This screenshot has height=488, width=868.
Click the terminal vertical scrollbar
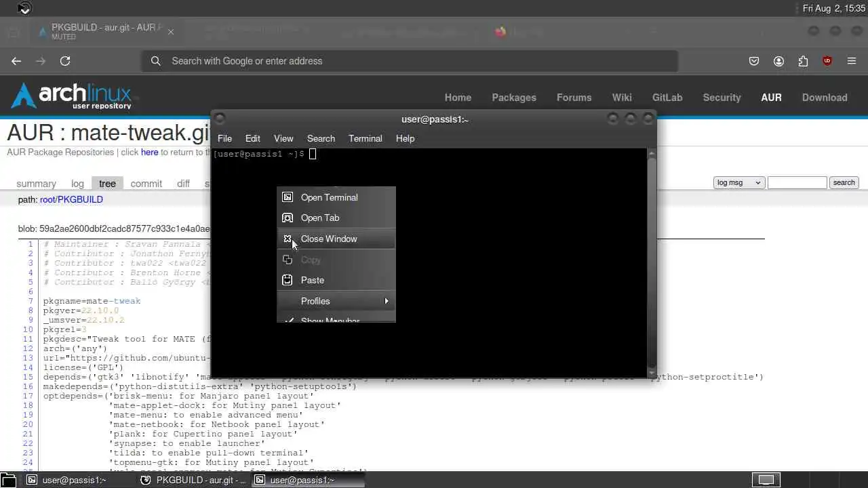pos(652,262)
